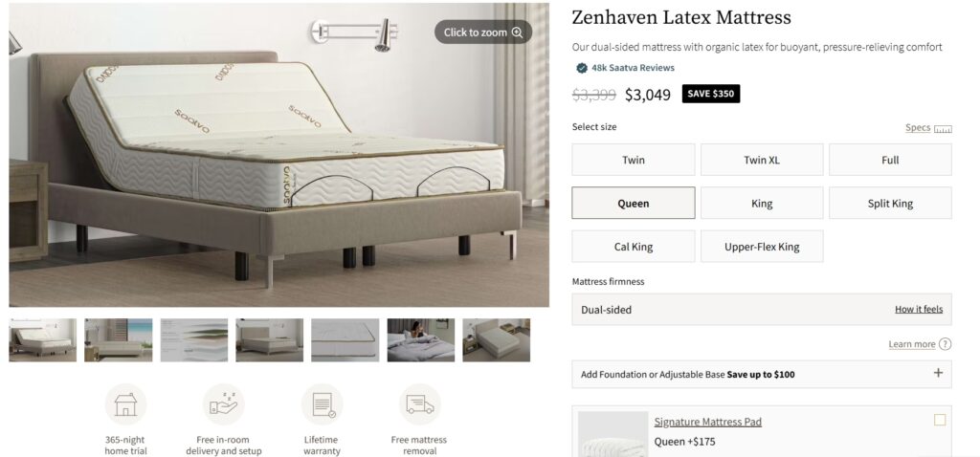Viewport: 980px width, 457px height.
Task: Select the Split King size option
Action: pos(891,203)
